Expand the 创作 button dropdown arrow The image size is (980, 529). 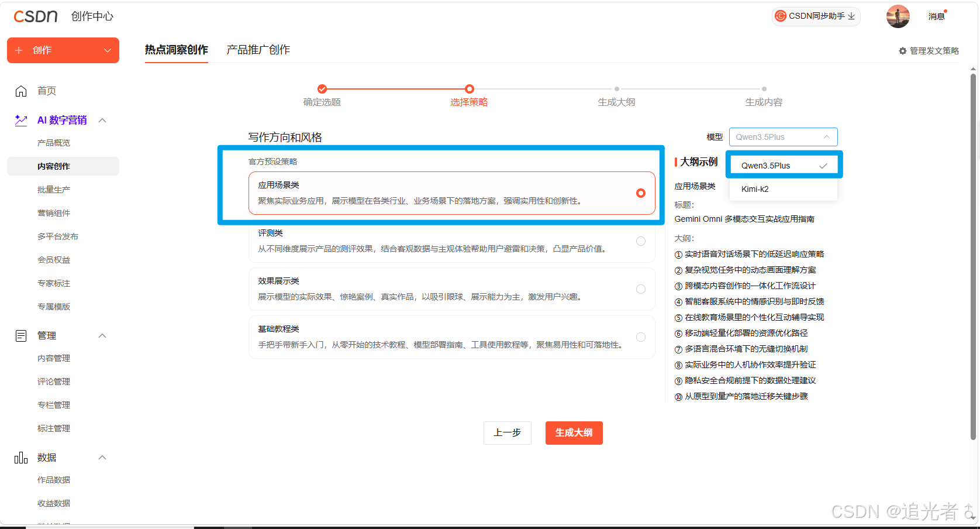(x=108, y=50)
